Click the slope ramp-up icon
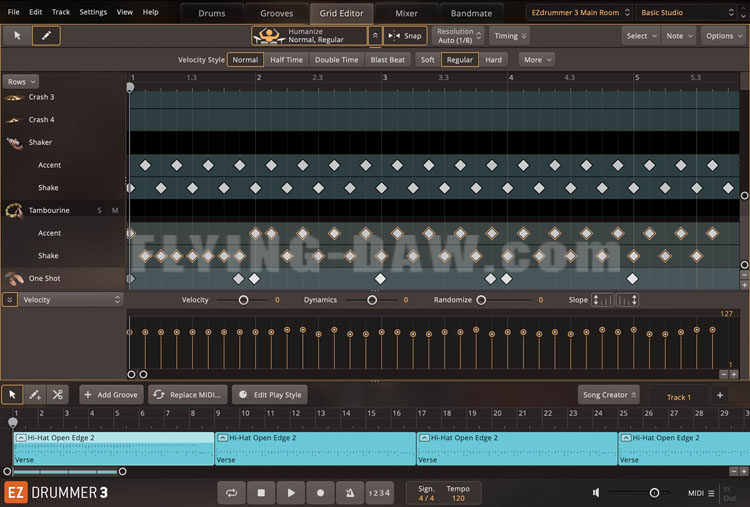This screenshot has height=507, width=750. pos(603,300)
